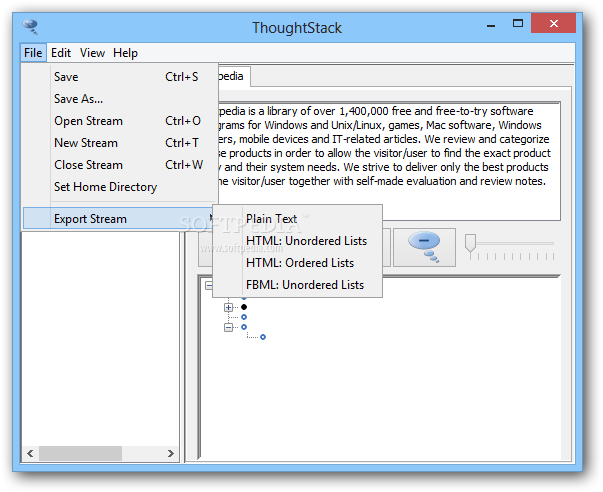Click left arrow of horizontal scrollbar

30,454
